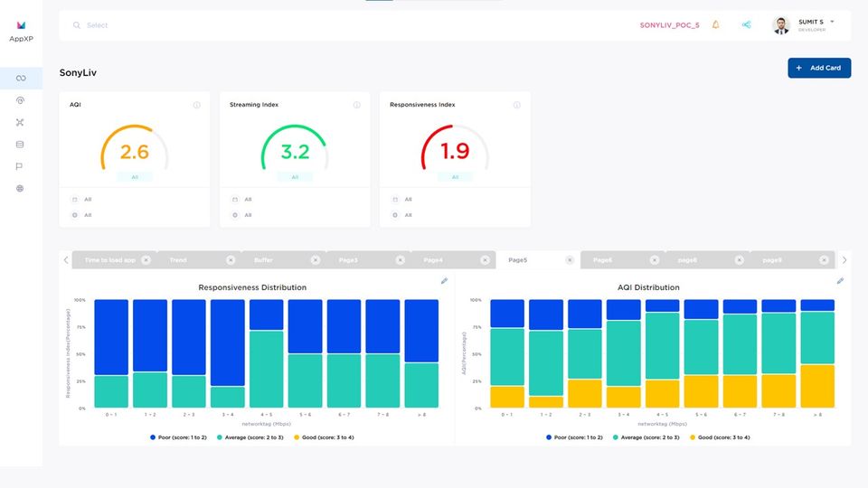Edit the AQI Distribution chart
The width and height of the screenshot is (868, 488).
[x=840, y=281]
